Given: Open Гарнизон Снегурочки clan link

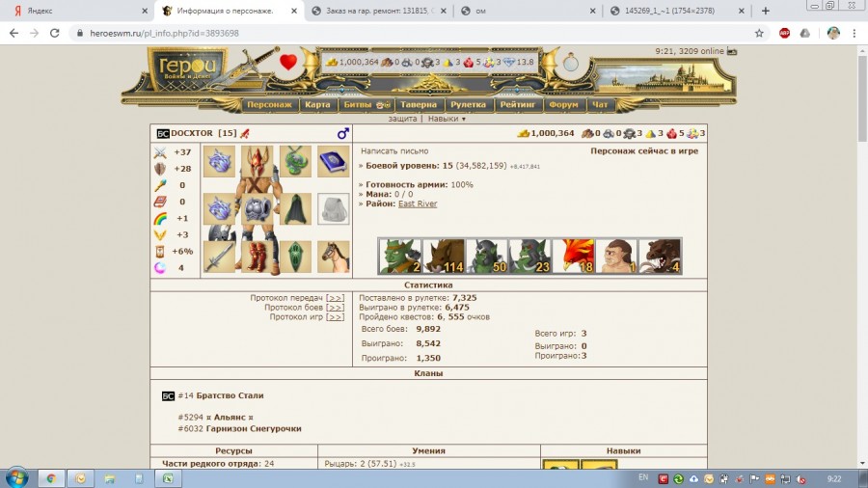Looking at the screenshot, I should [x=254, y=429].
